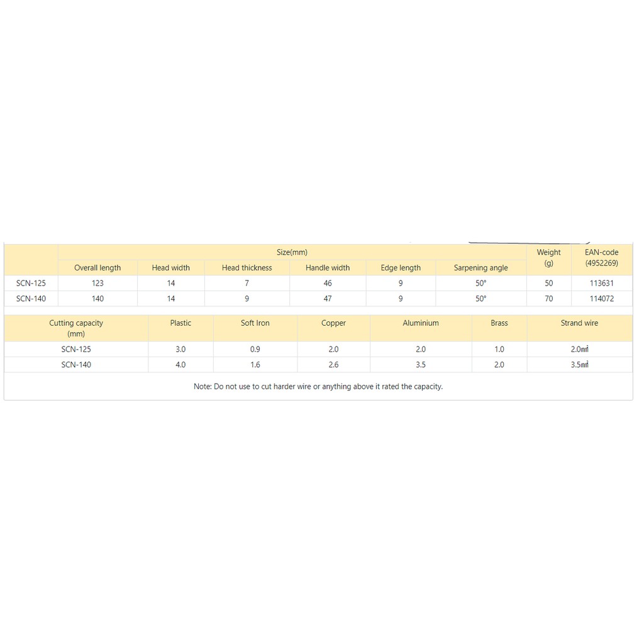
Task: Click the Copper column header
Action: click(333, 323)
